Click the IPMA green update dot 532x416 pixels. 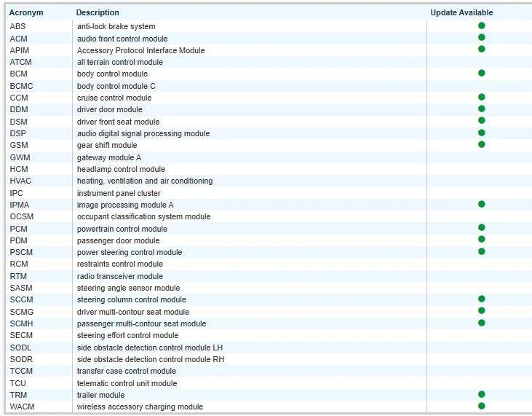pyautogui.click(x=481, y=204)
